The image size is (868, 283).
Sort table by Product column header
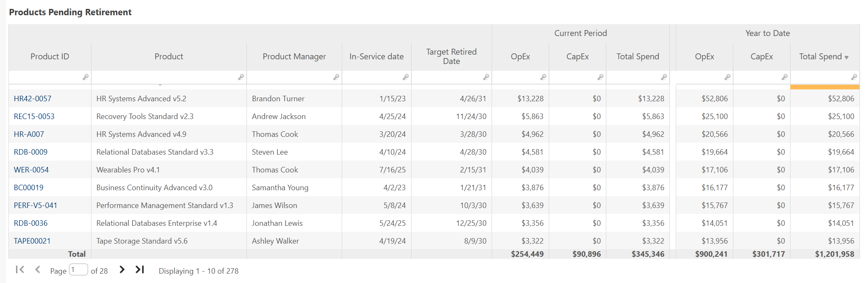(169, 56)
